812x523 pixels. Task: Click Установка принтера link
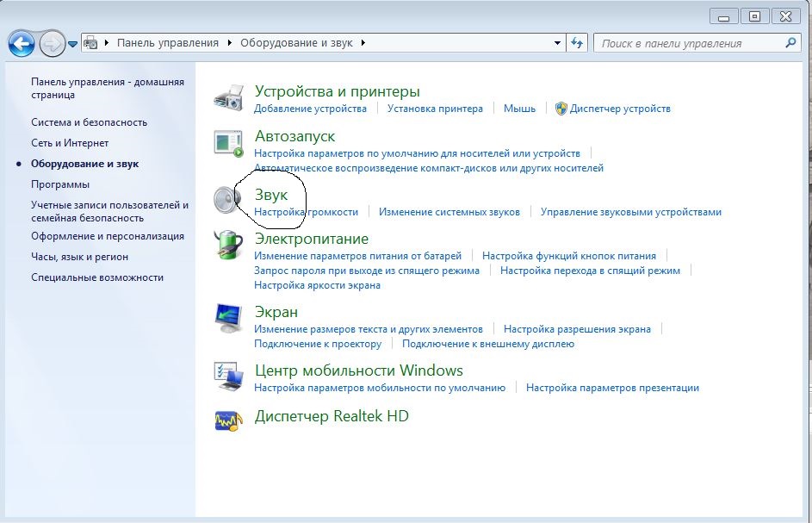(x=435, y=109)
